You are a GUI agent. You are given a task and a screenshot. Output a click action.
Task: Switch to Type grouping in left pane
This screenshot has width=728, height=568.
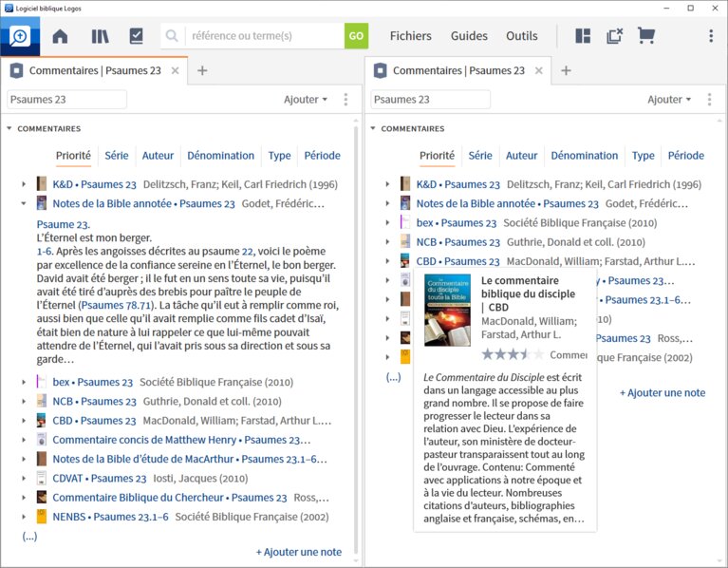(279, 156)
